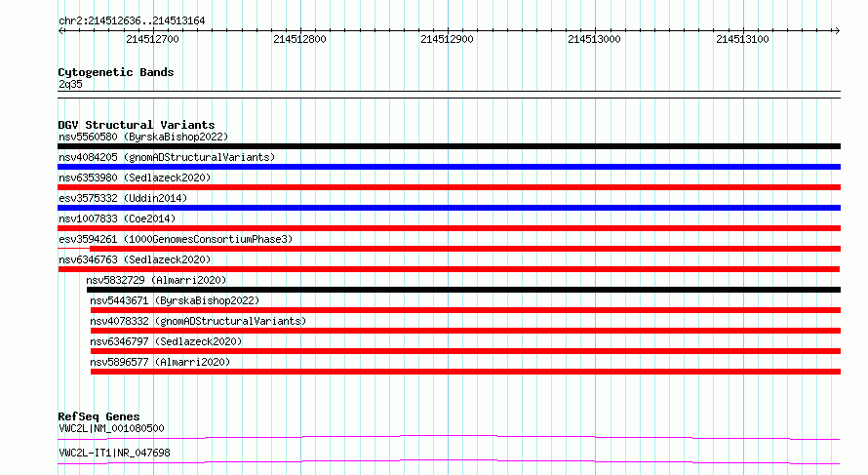Select the red nsv6346797 variant bar
This screenshot has height=475, width=868.
click(465, 351)
